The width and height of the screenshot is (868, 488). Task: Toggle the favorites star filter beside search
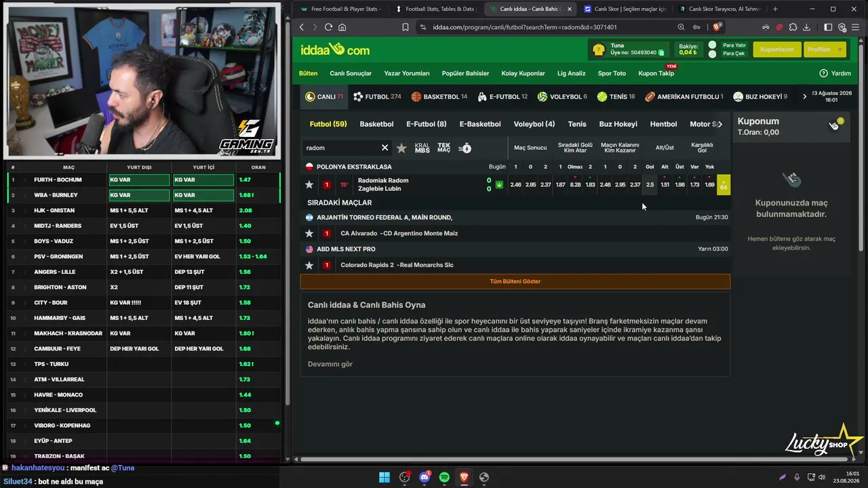pos(401,148)
